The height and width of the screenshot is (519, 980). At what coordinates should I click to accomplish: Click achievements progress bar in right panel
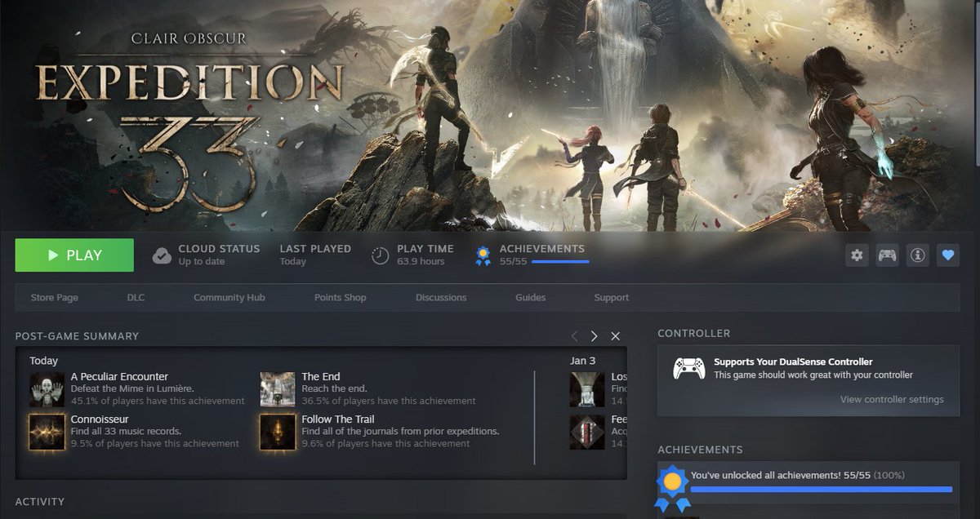(x=822, y=490)
